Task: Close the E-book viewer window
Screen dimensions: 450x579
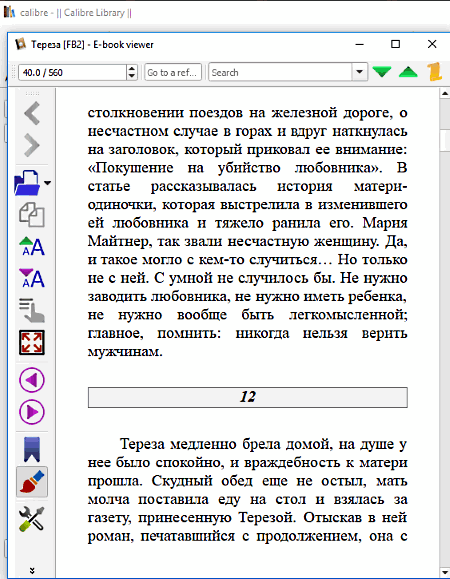Action: [x=432, y=44]
